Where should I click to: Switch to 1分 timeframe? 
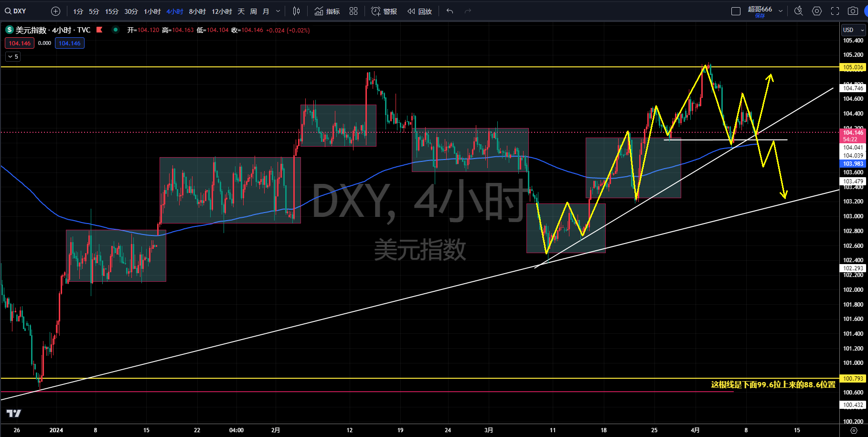click(x=78, y=11)
